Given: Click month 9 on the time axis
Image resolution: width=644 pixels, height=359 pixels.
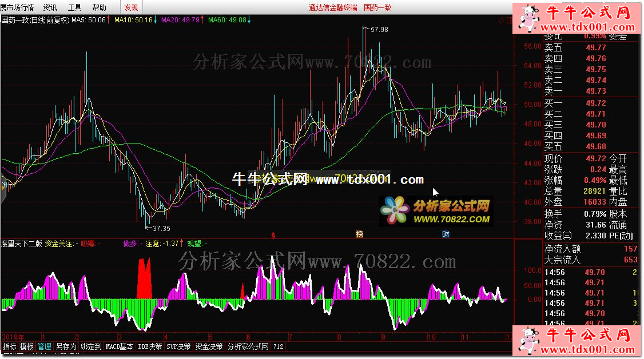Looking at the screenshot, I should [383, 337].
